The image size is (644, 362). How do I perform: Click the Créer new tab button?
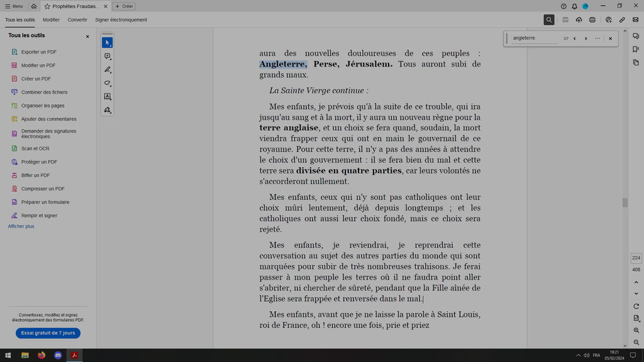click(x=124, y=6)
